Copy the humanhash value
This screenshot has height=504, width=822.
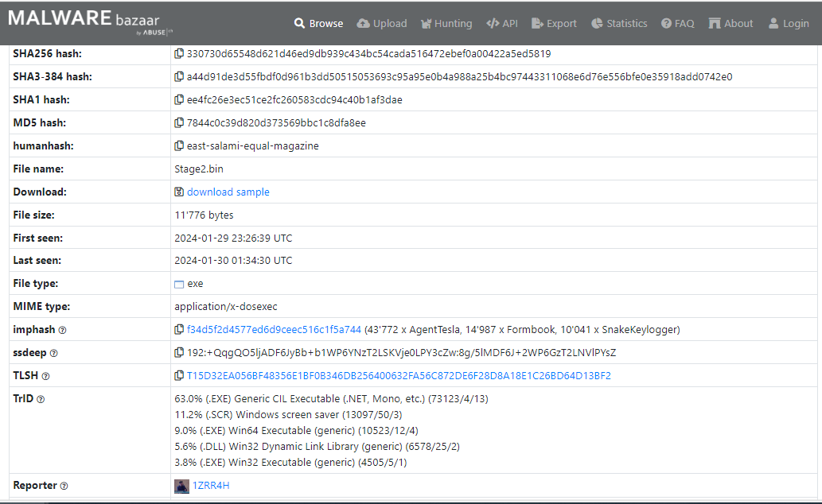pyautogui.click(x=179, y=146)
